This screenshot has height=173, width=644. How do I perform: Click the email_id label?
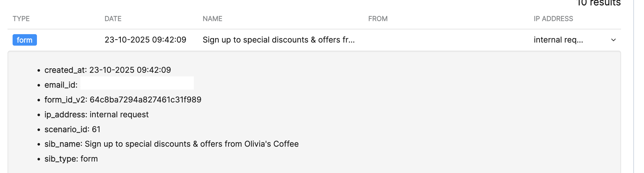click(x=61, y=85)
